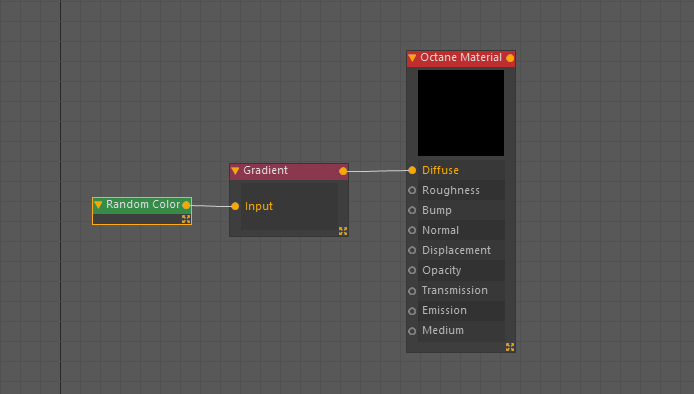Click the black material preview thumbnail
Viewport: 694px width, 394px height.
[x=461, y=113]
